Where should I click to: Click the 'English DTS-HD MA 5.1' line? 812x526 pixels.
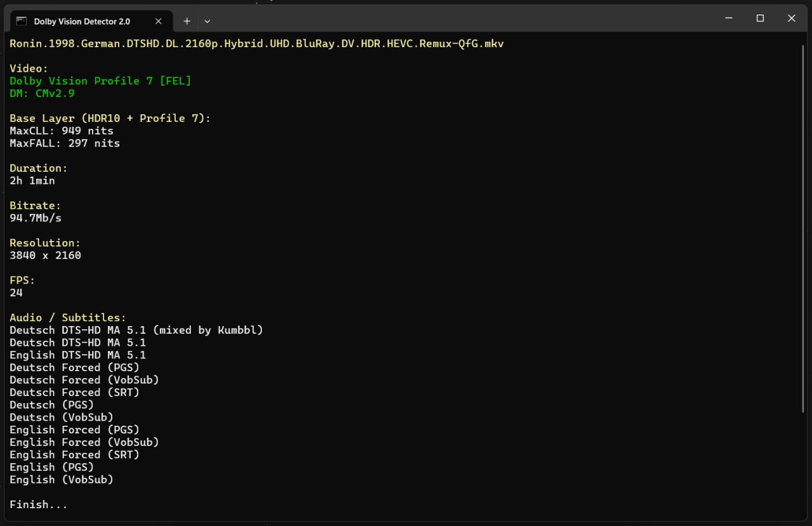click(x=77, y=355)
